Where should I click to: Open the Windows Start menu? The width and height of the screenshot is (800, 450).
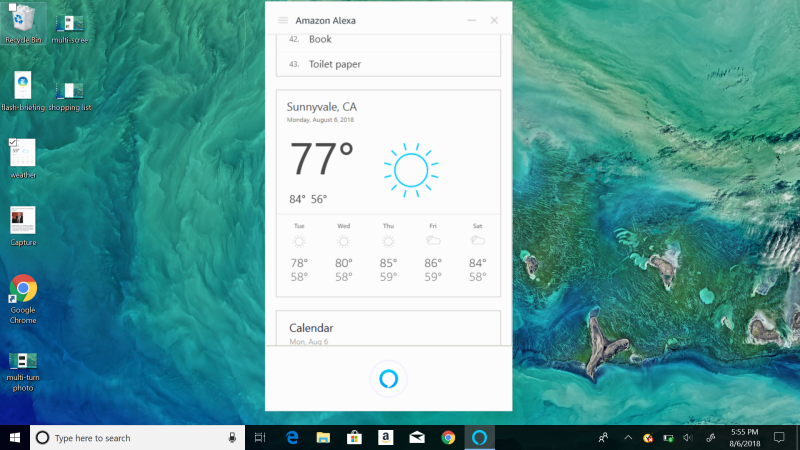click(x=15, y=438)
